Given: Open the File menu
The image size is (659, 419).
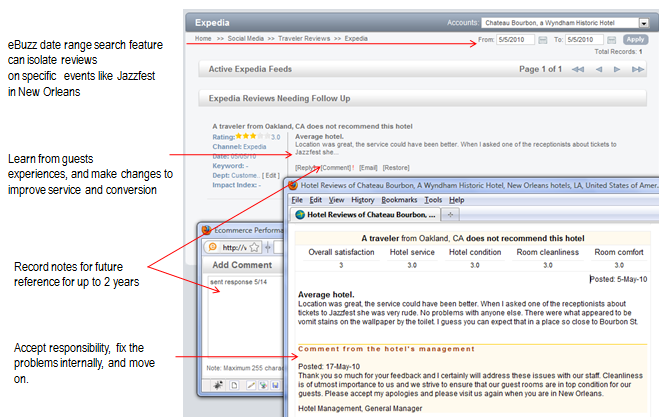Looking at the screenshot, I should click(x=297, y=200).
